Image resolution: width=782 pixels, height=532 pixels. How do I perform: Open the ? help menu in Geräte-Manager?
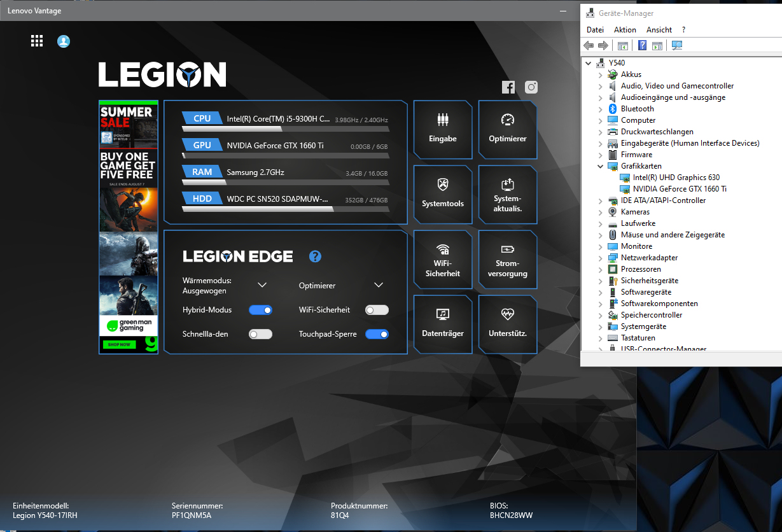pos(683,30)
